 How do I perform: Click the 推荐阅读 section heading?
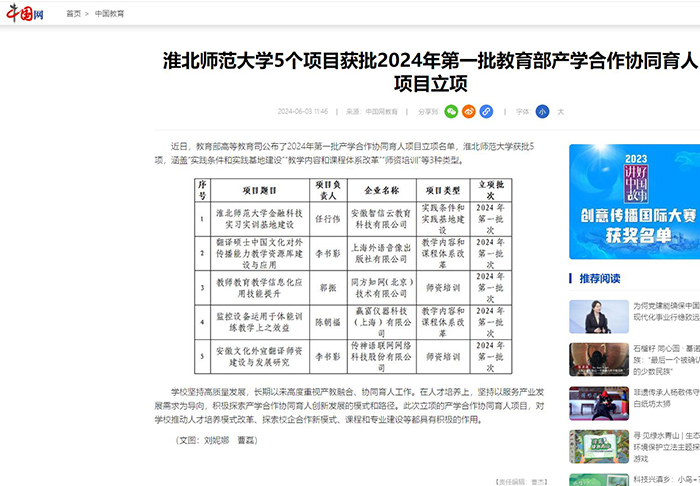(x=600, y=277)
